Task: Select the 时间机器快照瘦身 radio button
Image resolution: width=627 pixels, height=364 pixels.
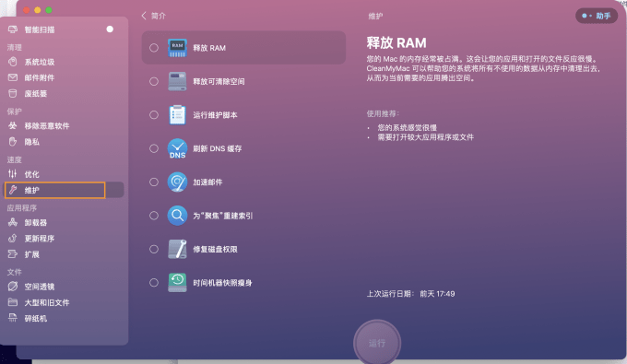Action: pyautogui.click(x=154, y=283)
